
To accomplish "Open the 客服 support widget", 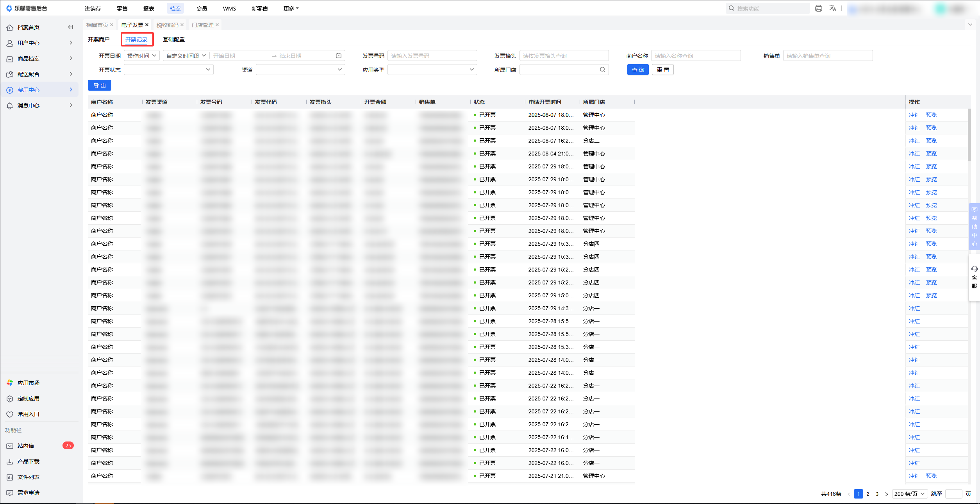I will coord(974,277).
